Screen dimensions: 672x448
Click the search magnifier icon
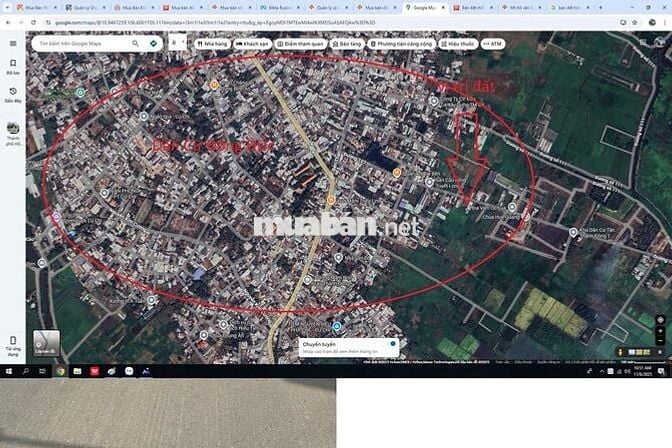pos(137,44)
